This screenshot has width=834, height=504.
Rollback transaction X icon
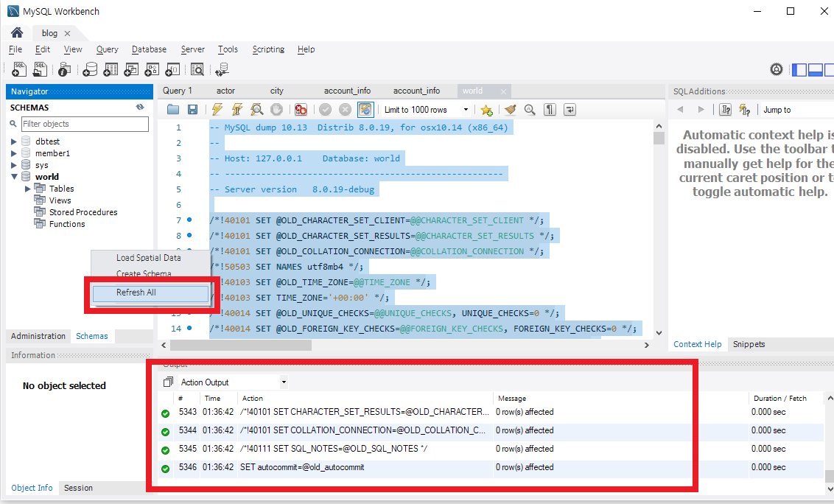[346, 110]
